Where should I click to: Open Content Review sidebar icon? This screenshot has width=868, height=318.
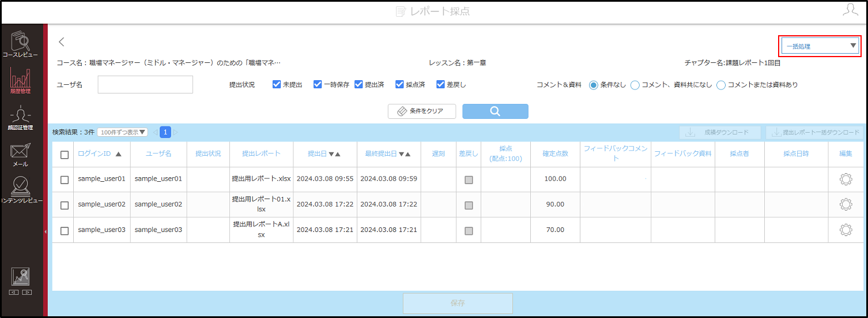[x=21, y=190]
